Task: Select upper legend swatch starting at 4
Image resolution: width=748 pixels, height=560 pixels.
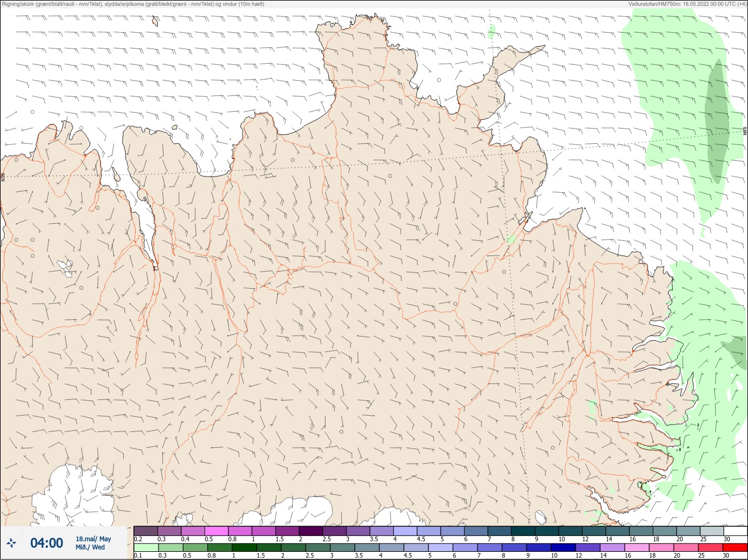Action: tap(405, 531)
